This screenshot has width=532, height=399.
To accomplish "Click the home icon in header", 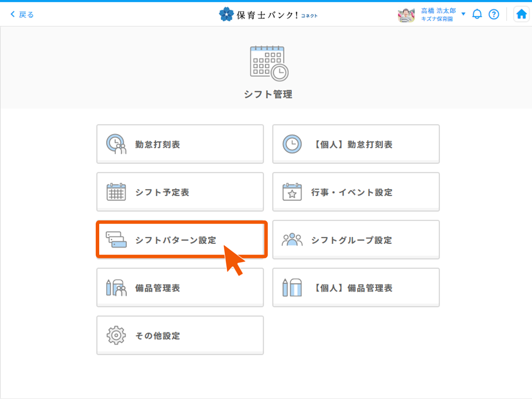I will click(521, 14).
